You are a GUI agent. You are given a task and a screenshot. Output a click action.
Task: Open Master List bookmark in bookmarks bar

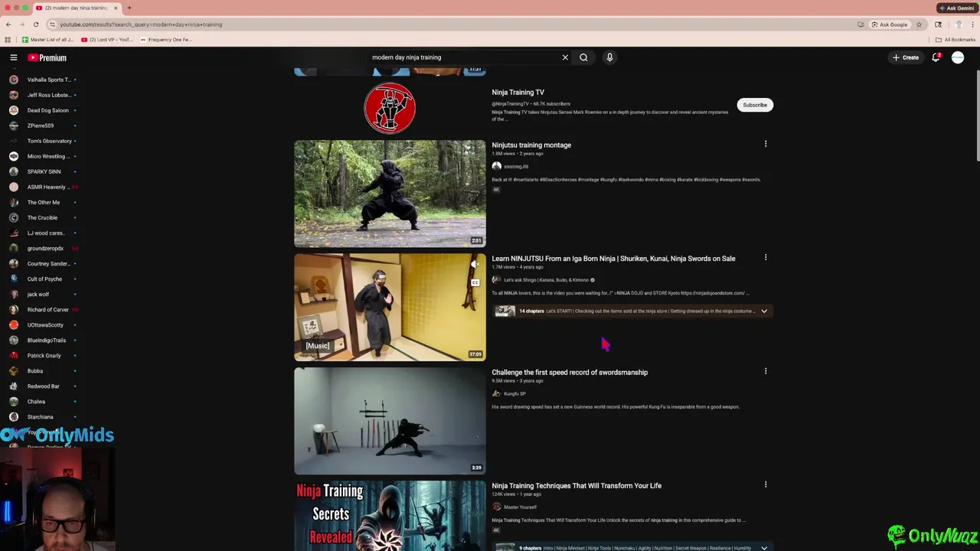pyautogui.click(x=47, y=40)
